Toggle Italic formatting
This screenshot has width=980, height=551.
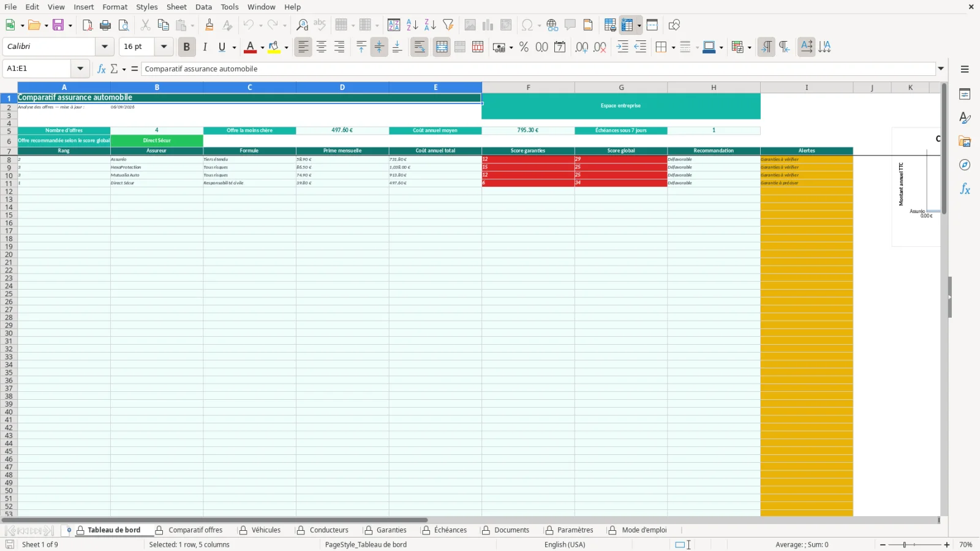(205, 47)
